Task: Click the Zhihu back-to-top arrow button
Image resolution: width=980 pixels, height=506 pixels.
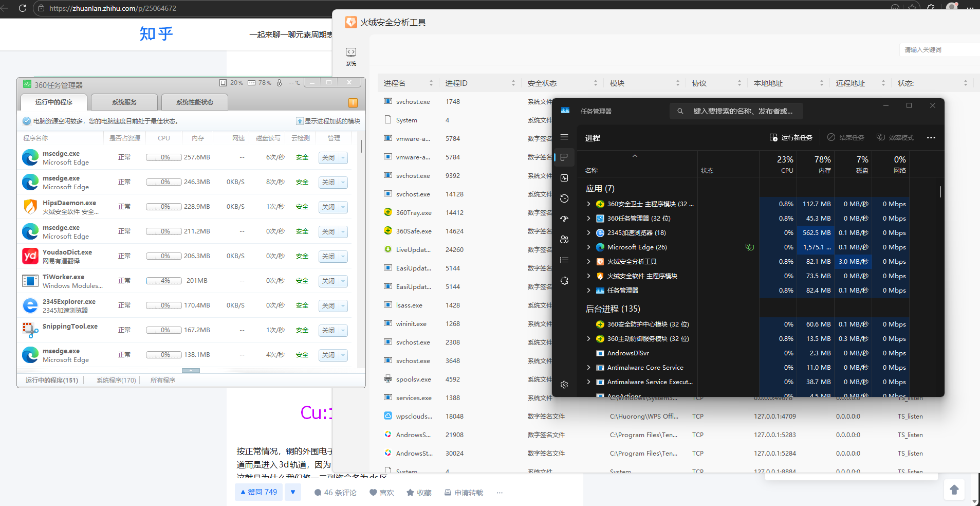Action: tap(954, 490)
